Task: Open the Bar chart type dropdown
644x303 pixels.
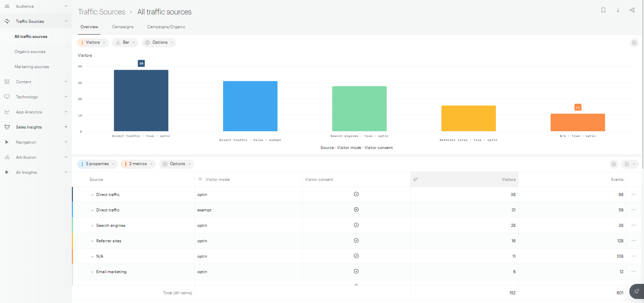Action: point(125,43)
